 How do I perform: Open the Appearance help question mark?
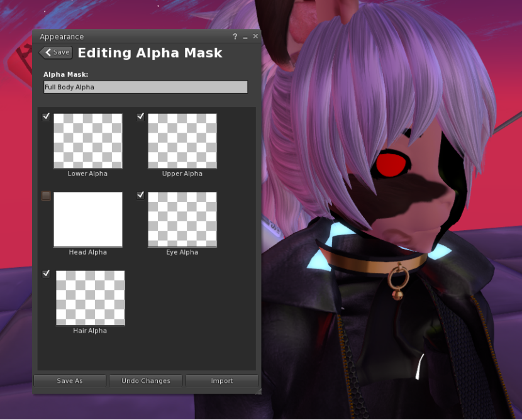235,36
